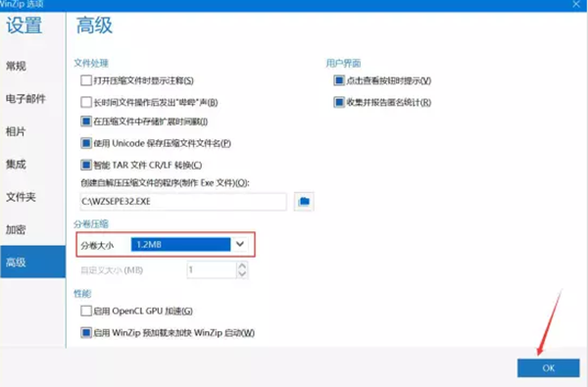Toggle 使用 Unicode 保存压缩文件文件名(P)
Screen dimensions: 588x387
(86, 143)
